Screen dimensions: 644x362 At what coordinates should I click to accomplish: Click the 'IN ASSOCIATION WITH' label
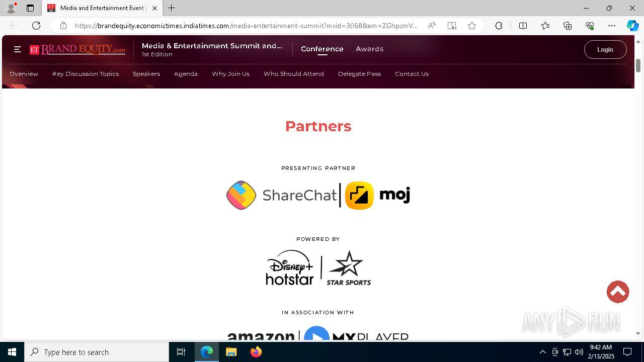(318, 312)
